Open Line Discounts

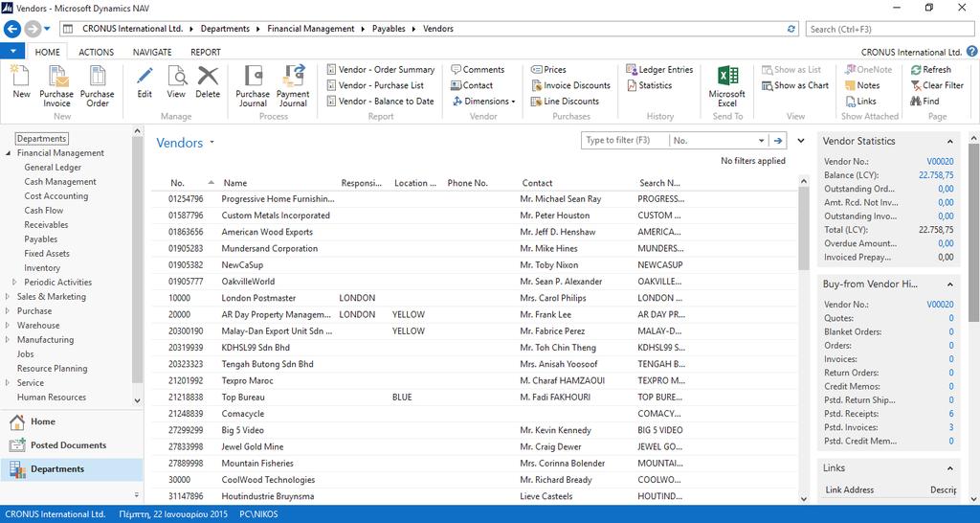pos(565,101)
